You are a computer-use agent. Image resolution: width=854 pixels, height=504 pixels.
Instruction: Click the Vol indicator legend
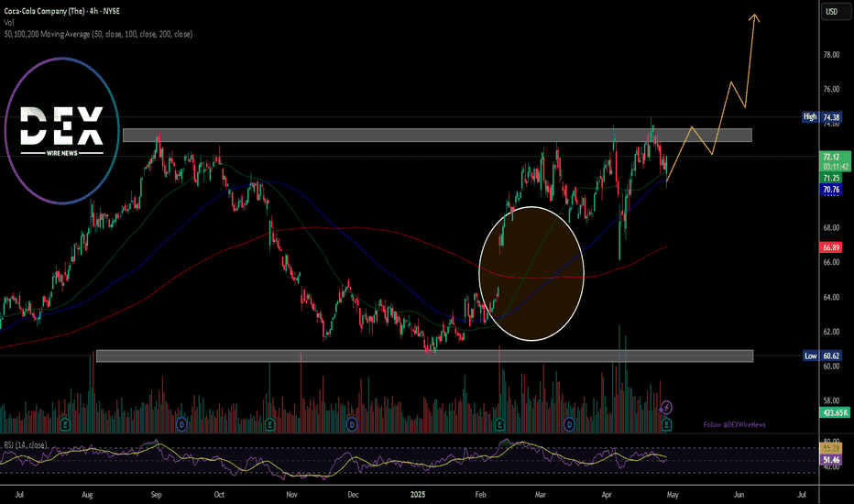coord(9,22)
